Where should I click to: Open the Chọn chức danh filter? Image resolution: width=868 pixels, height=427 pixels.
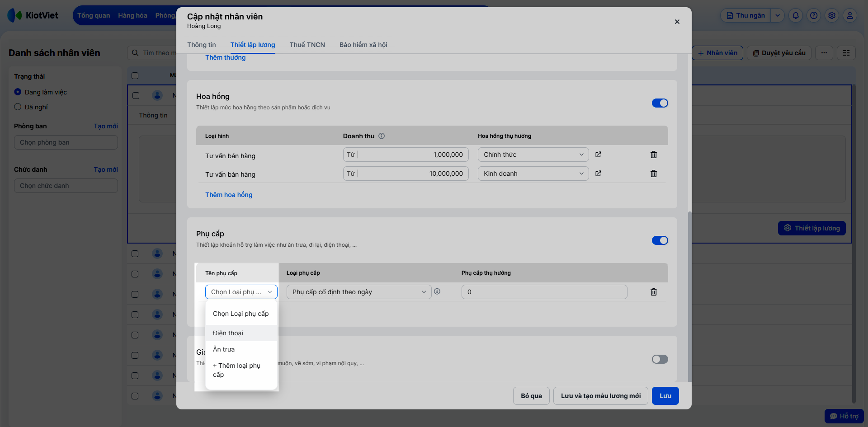[66, 186]
